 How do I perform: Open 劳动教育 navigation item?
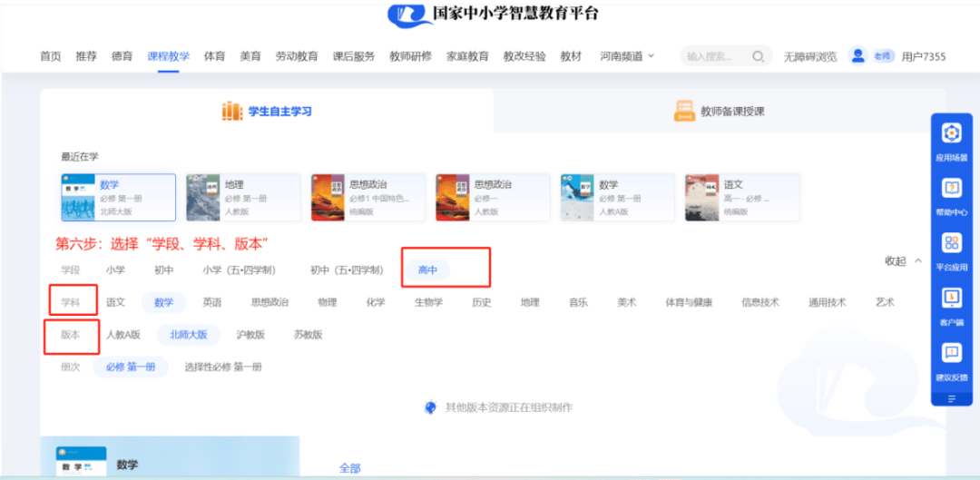coord(296,56)
